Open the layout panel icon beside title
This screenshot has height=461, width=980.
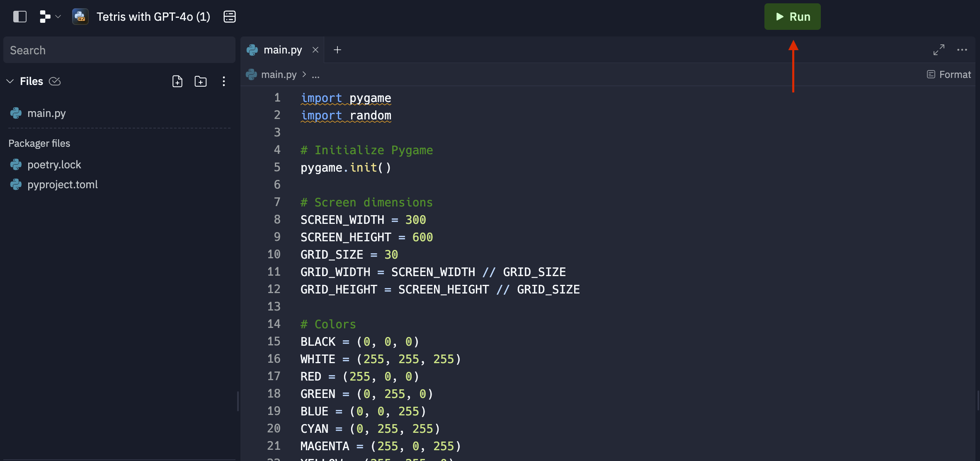coord(229,17)
